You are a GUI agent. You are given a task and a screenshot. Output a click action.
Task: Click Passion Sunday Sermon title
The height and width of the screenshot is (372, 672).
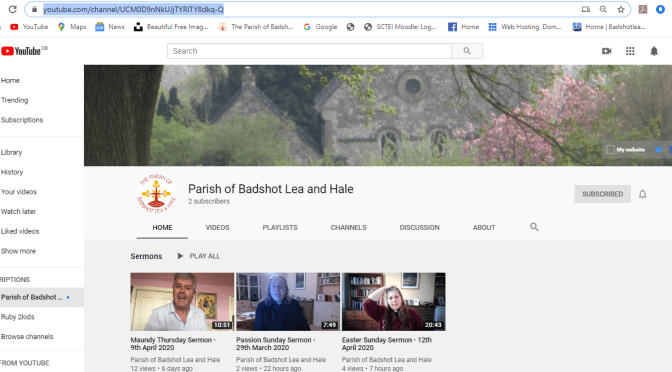276,344
